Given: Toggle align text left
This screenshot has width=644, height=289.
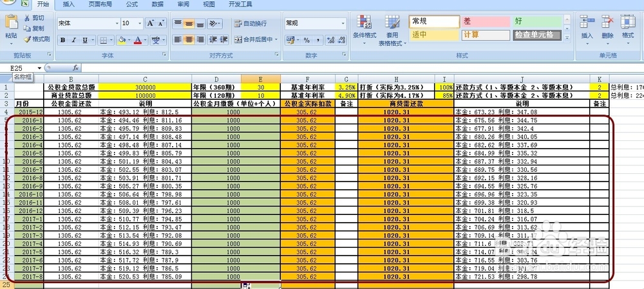Looking at the screenshot, I should (x=178, y=40).
